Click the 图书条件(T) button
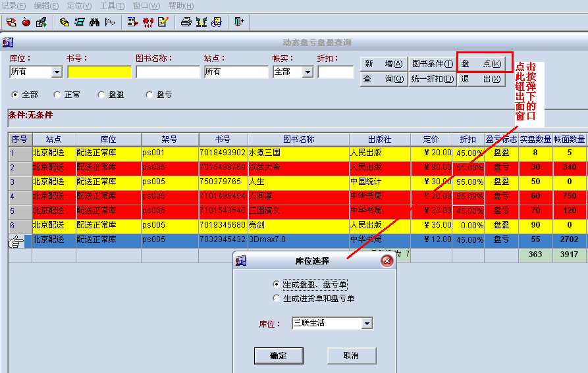The width and height of the screenshot is (588, 373). click(x=433, y=64)
